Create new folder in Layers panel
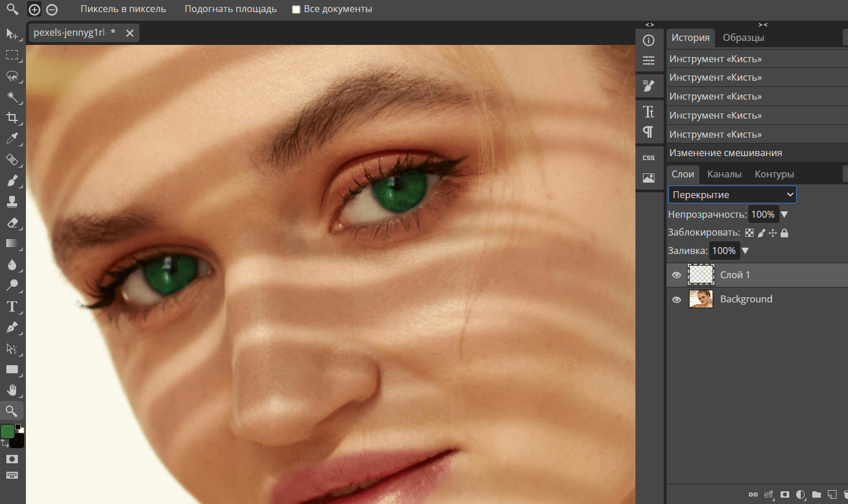 (x=816, y=494)
